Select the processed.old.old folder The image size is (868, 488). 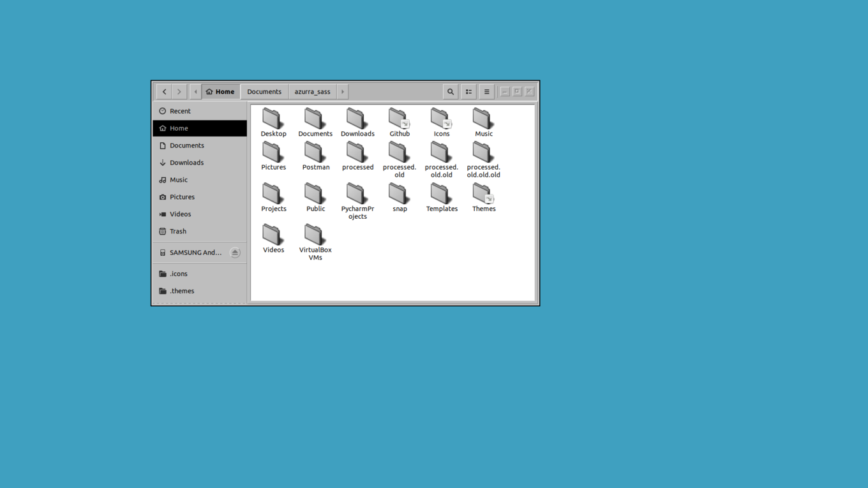442,159
